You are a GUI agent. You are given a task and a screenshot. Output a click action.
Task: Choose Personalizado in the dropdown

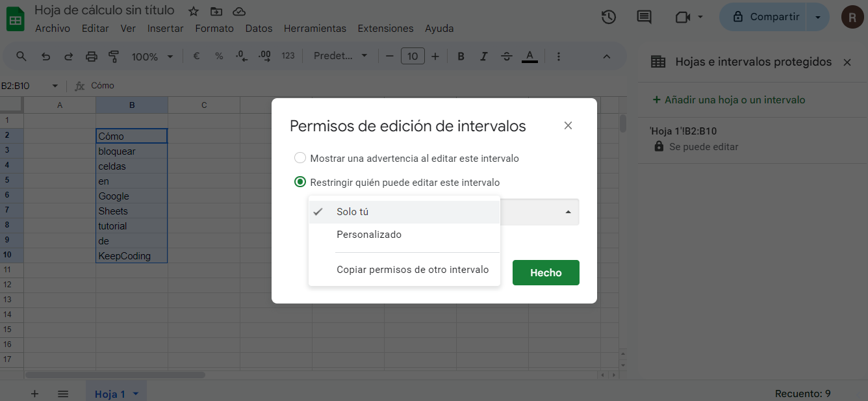(404, 235)
